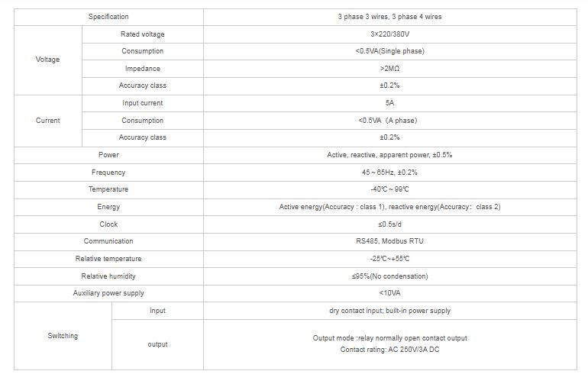Click the Frequency row label
Viewport: 588px width, 384px height.
point(108,173)
